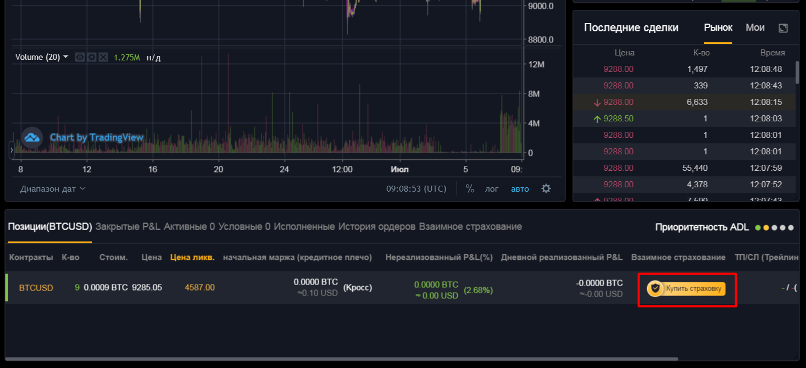Open the 'История ордеров' tab

(377, 227)
